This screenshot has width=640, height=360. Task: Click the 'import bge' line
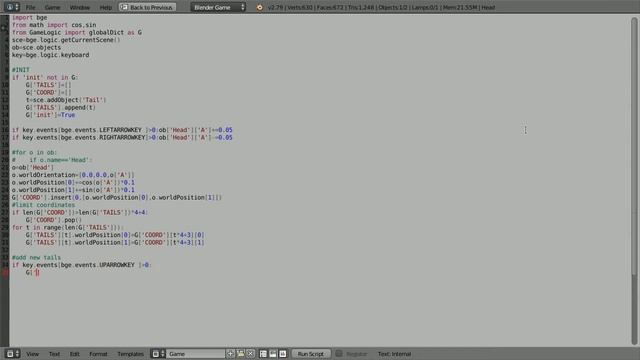tap(29, 18)
